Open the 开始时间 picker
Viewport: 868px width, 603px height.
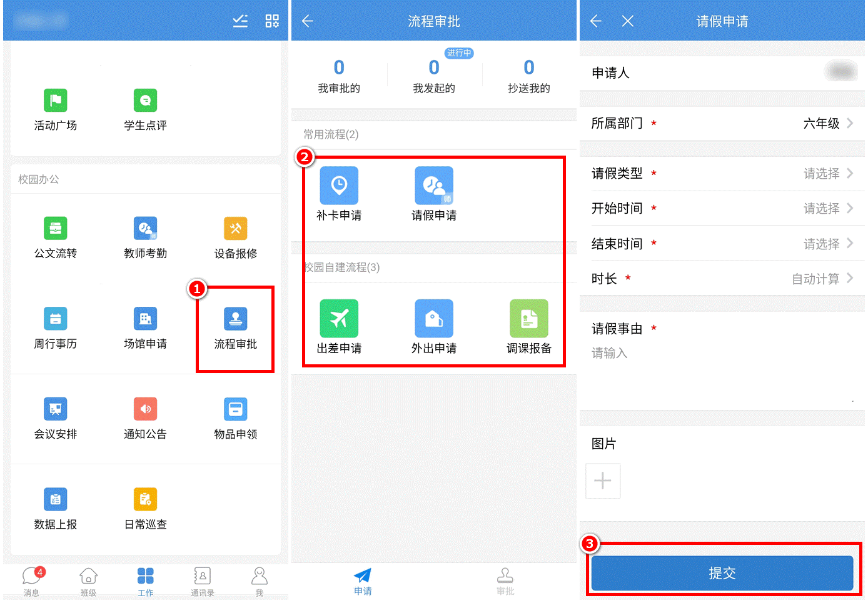tap(825, 209)
